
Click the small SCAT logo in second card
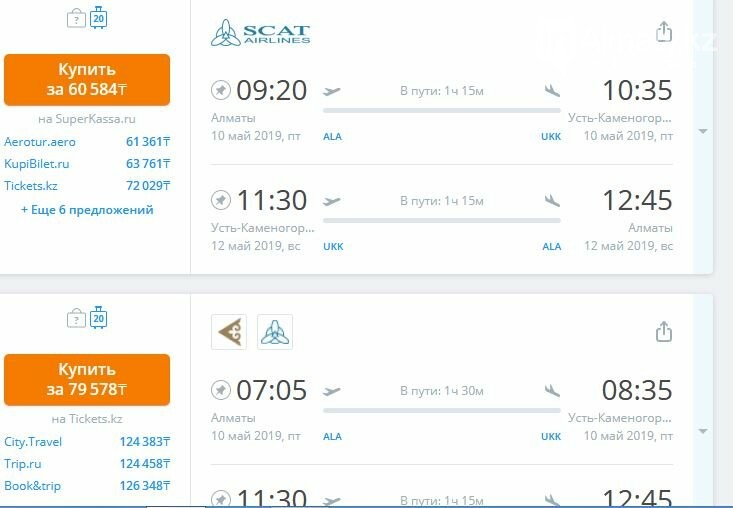coord(275,332)
